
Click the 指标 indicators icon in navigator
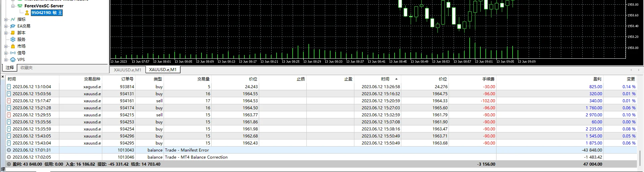coord(13,19)
